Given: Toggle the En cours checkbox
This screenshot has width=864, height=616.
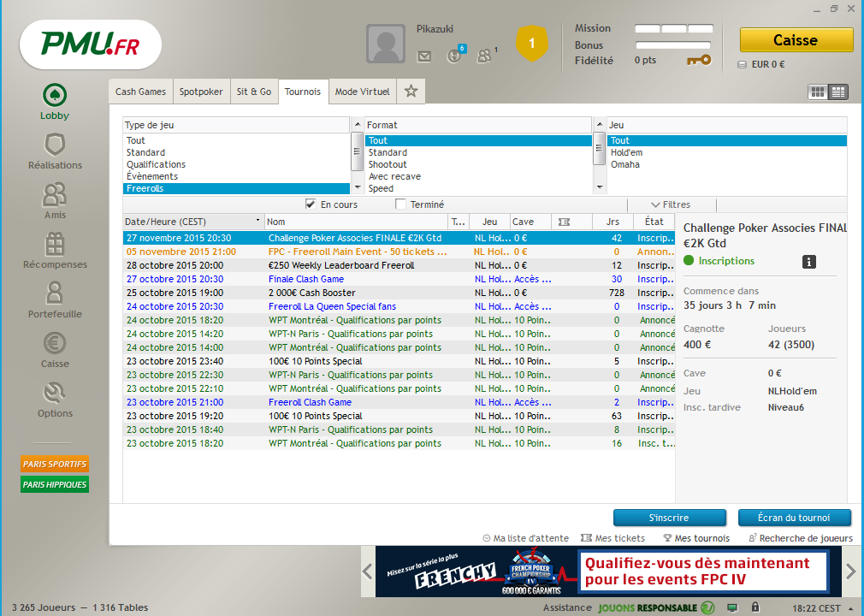Looking at the screenshot, I should [311, 204].
